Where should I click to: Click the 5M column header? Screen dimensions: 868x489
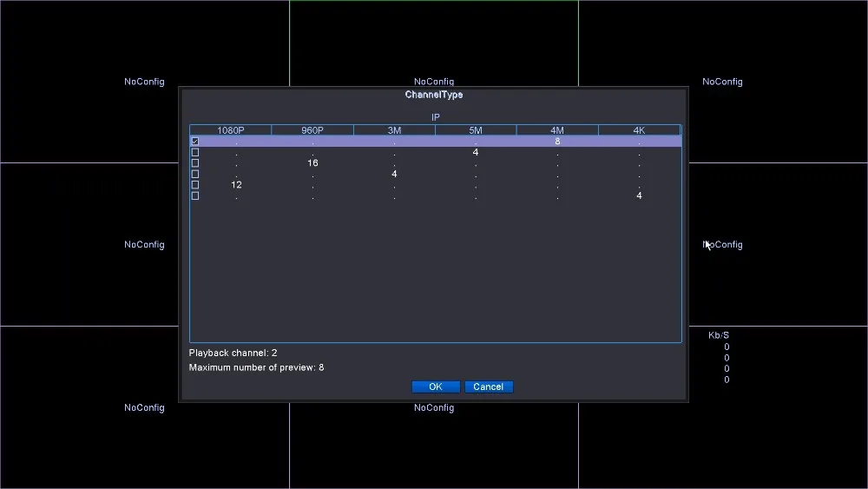[476, 130]
